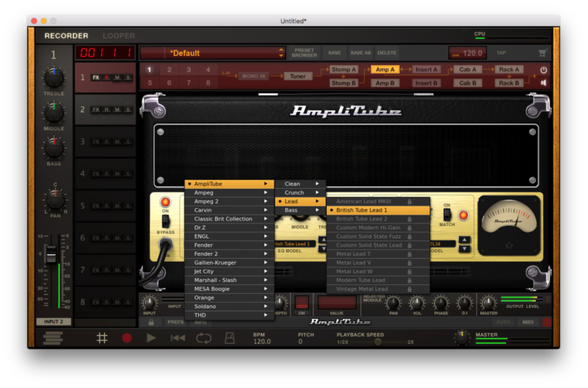
Task: Select Amp A in signal chain
Action: [x=385, y=69]
